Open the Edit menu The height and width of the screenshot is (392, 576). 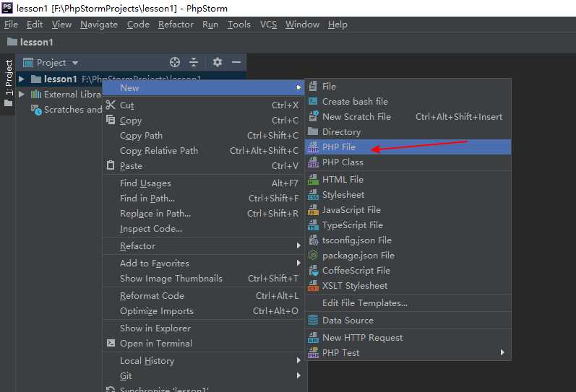click(x=35, y=25)
